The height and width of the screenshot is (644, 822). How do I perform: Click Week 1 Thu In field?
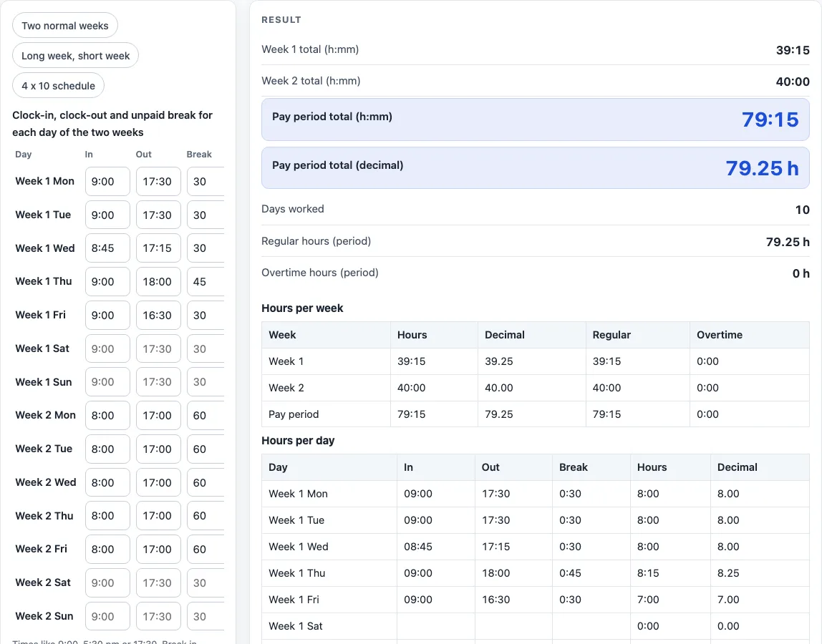pos(107,281)
